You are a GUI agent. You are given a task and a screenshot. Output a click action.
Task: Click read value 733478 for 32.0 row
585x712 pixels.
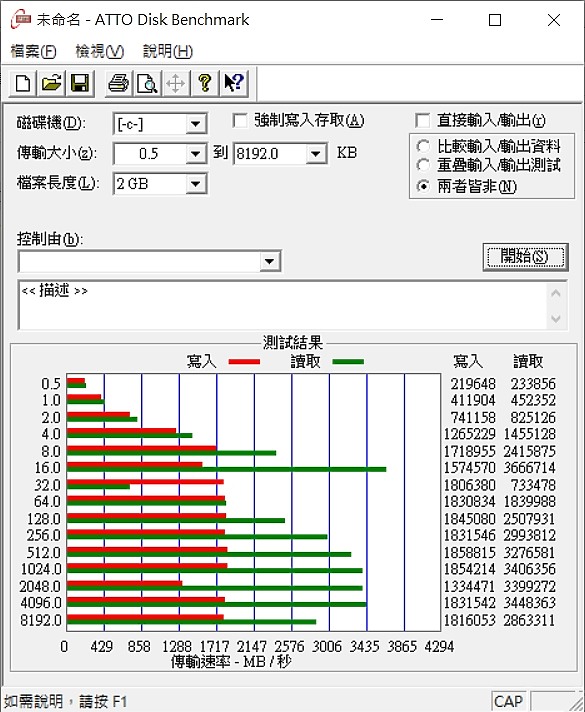[x=533, y=485]
